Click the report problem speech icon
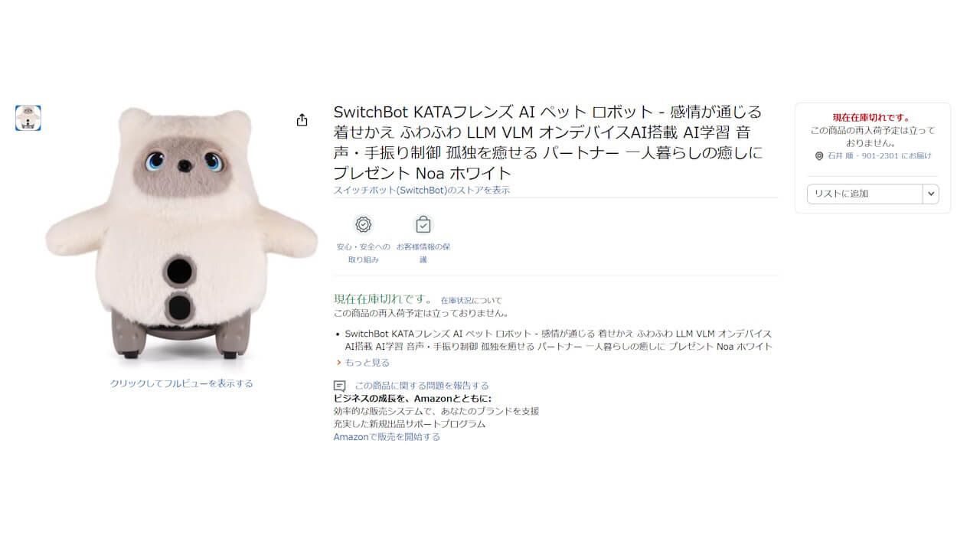 tap(340, 386)
